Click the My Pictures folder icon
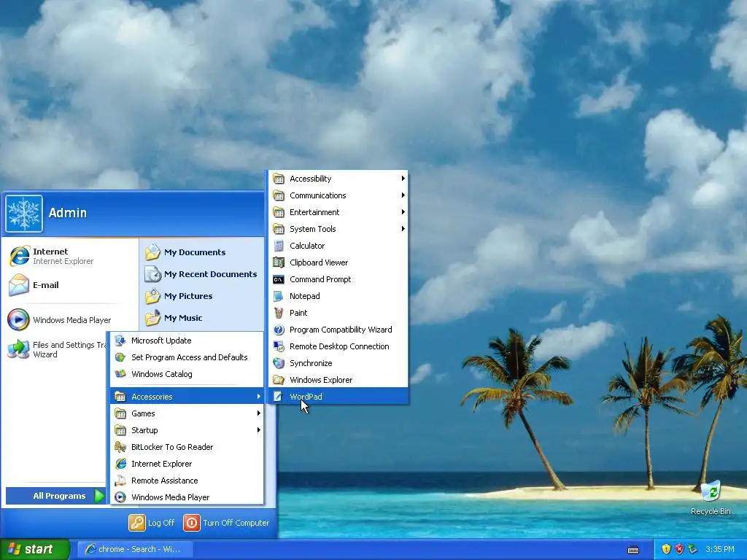The width and height of the screenshot is (747, 560). pyautogui.click(x=152, y=296)
